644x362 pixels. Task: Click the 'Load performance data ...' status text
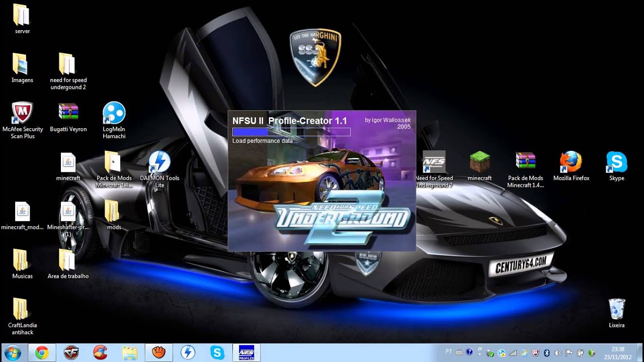point(265,141)
